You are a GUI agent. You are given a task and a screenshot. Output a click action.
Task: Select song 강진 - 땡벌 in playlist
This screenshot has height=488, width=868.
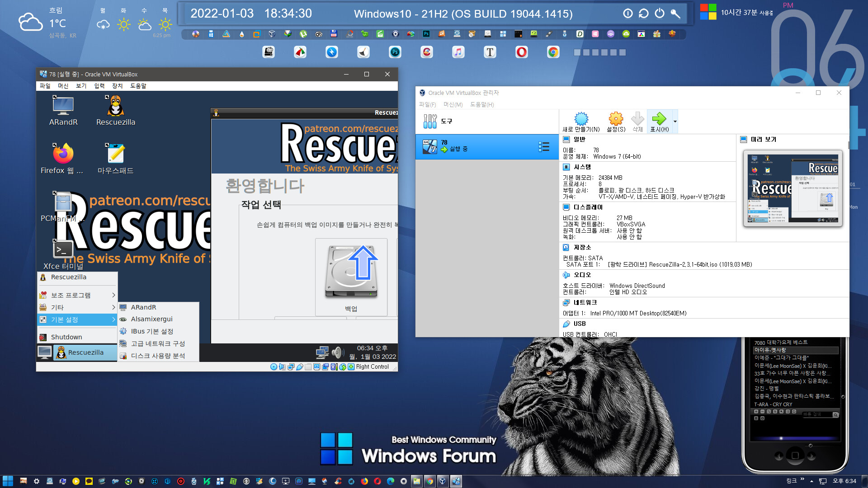tap(767, 389)
